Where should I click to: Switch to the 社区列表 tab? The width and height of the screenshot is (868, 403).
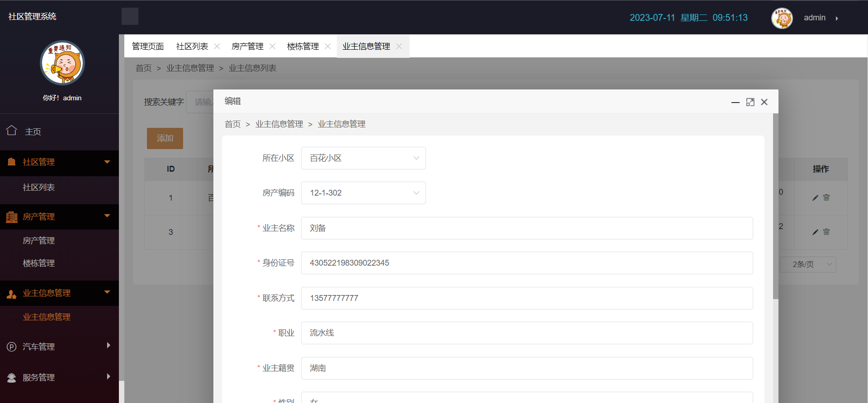[192, 47]
